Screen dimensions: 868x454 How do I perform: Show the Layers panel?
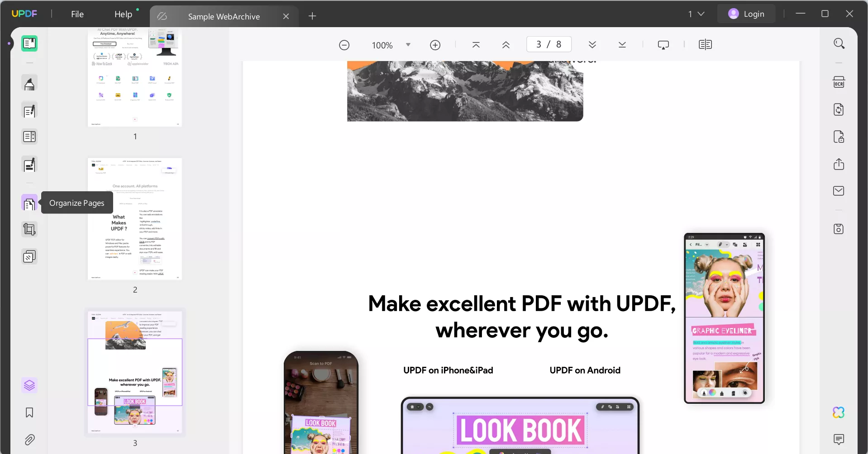[29, 385]
